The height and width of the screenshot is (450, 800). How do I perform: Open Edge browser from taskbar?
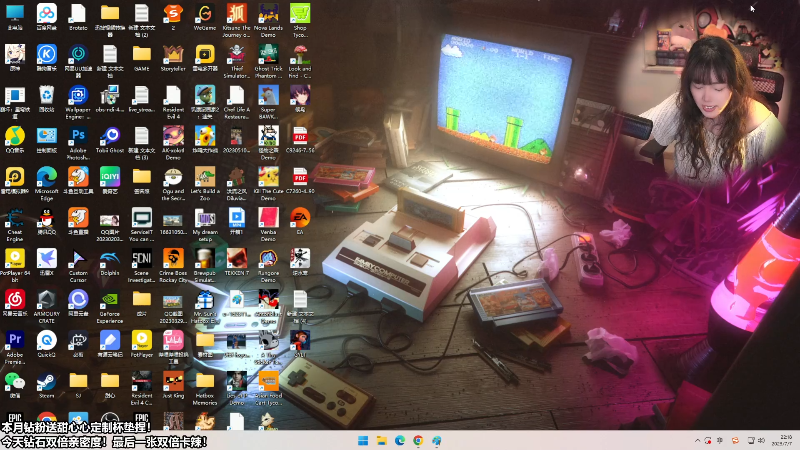400,440
